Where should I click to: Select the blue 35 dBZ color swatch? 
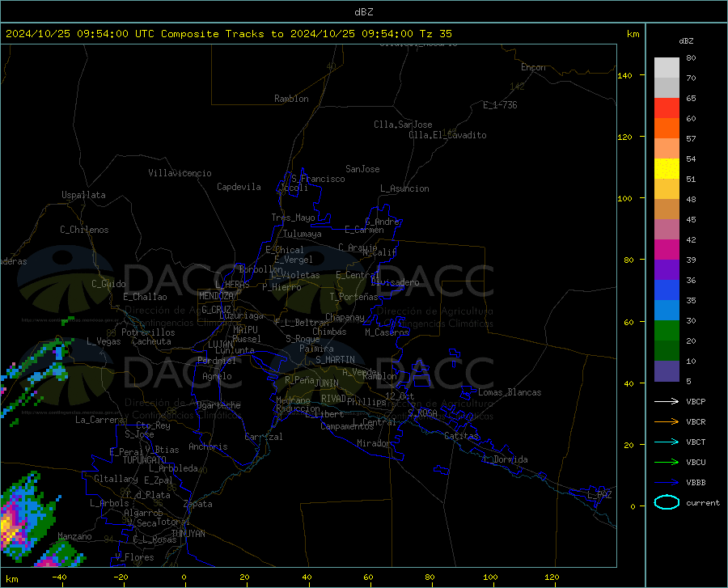[667, 290]
